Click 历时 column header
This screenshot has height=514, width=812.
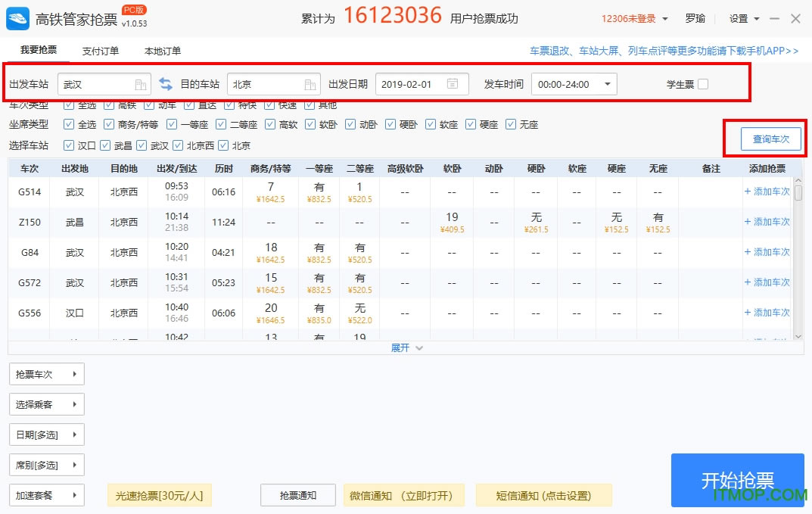click(x=224, y=168)
